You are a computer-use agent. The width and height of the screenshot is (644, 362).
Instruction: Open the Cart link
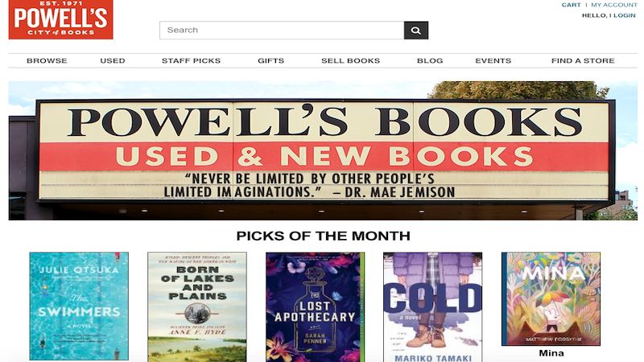pos(571,5)
